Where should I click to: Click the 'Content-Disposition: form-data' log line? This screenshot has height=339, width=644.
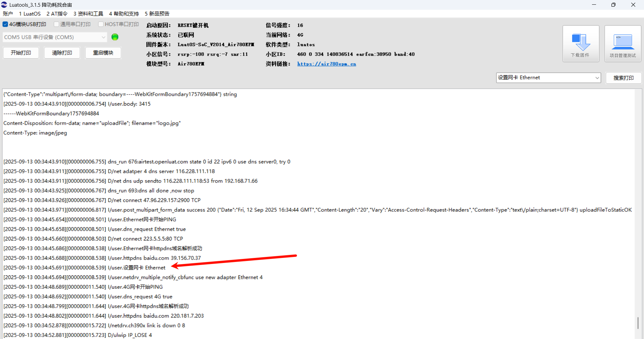coord(92,123)
